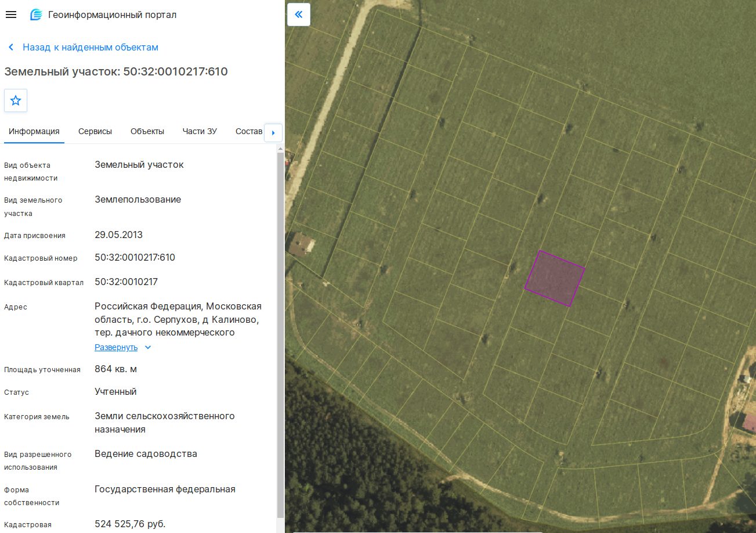Select the area value 864 кв. м
The image size is (756, 533).
coord(115,369)
